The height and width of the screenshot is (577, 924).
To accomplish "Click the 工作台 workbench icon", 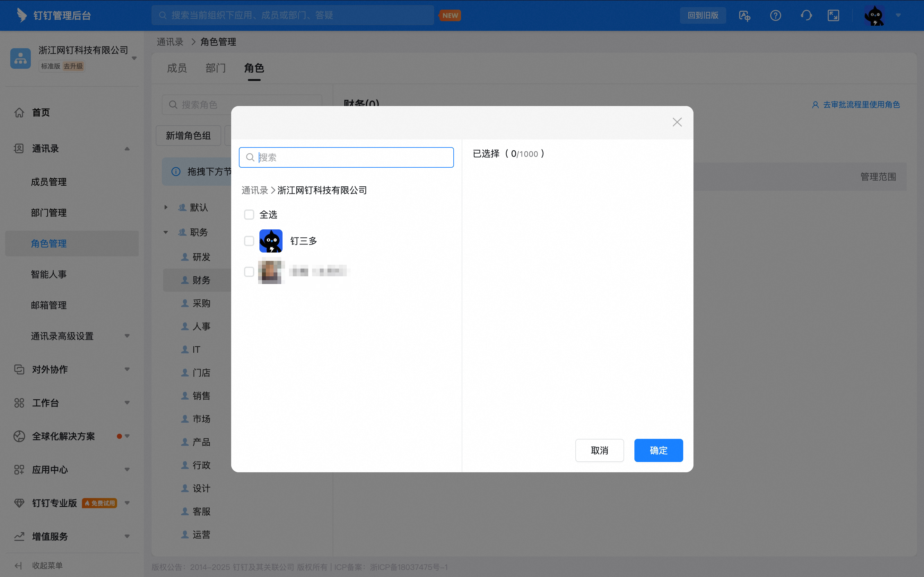I will [19, 403].
